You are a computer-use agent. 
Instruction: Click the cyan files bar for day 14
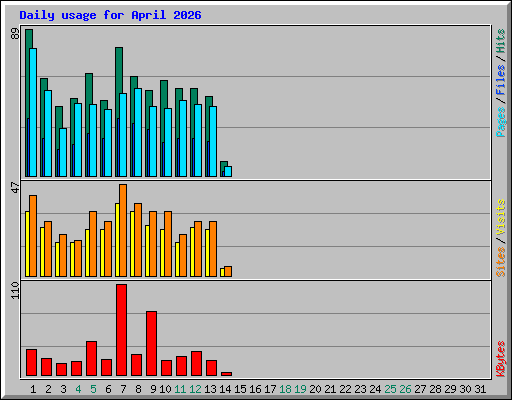228,171
